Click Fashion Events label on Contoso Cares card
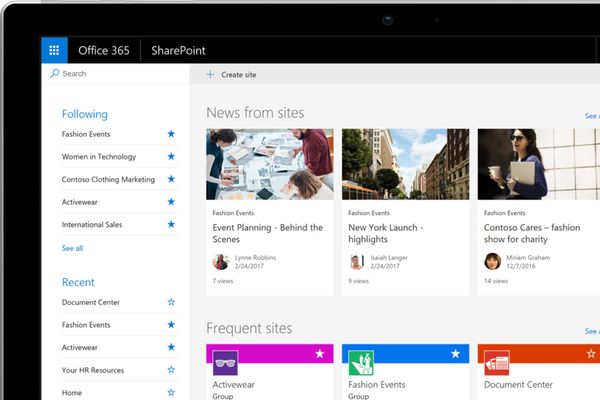 [x=505, y=213]
